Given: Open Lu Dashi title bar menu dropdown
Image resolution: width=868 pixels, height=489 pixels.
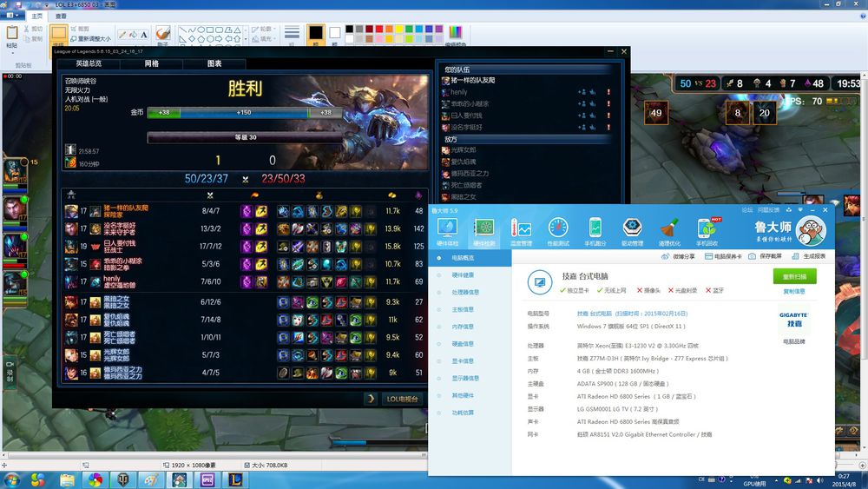Looking at the screenshot, I should coord(800,210).
